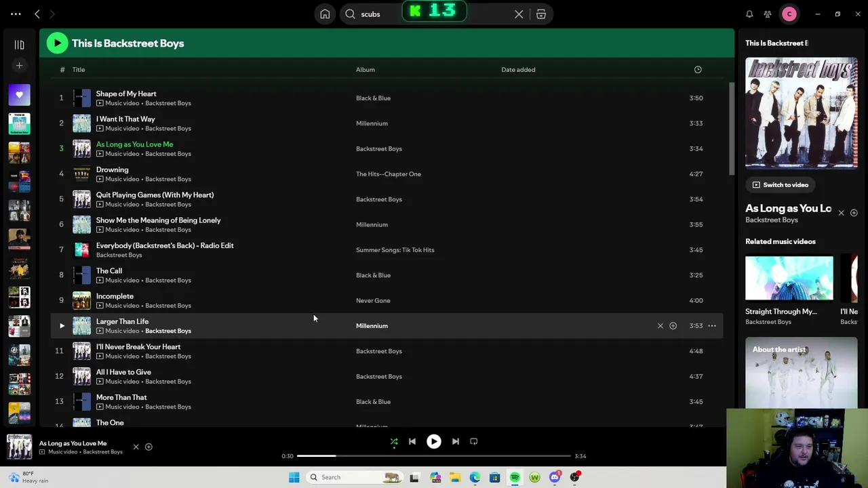Hide the now playing track with the bottom bar X

(x=136, y=447)
